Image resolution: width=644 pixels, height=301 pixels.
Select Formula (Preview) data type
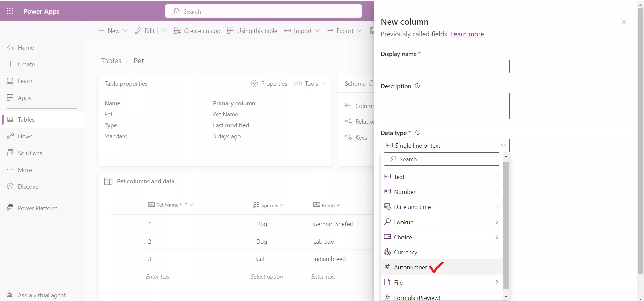442,297
